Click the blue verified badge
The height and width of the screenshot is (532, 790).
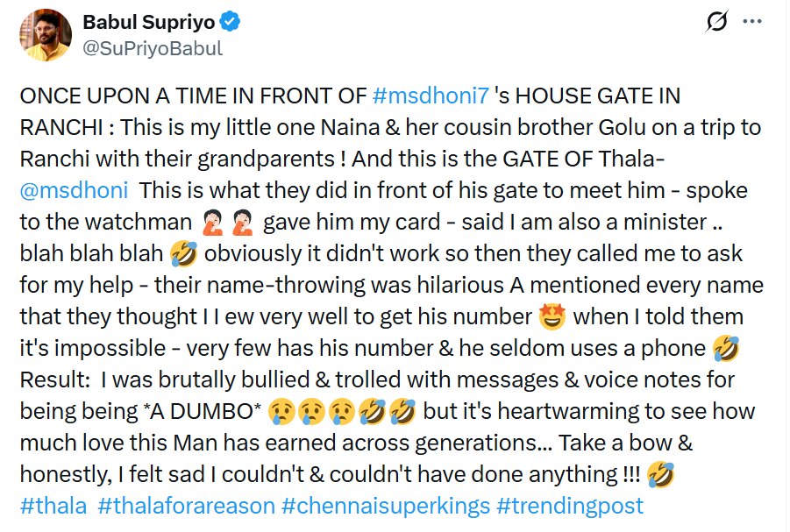click(x=245, y=21)
